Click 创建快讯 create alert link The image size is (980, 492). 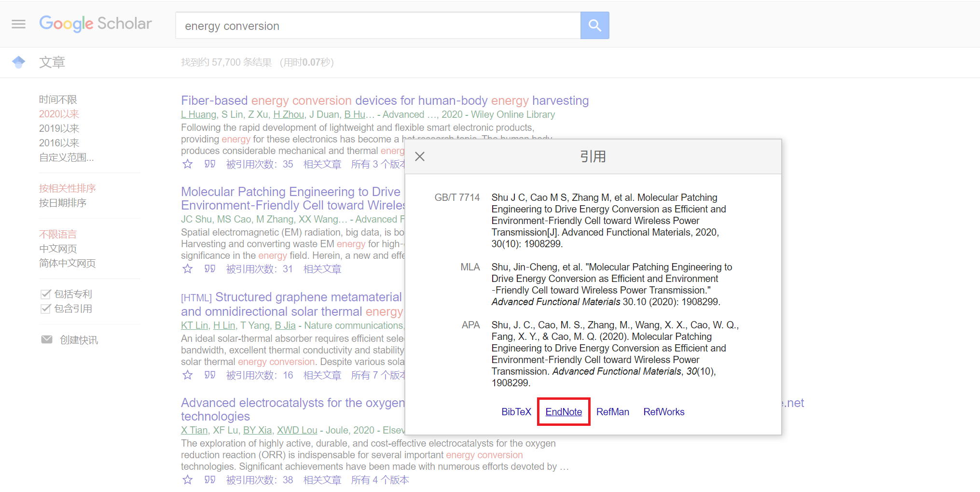79,340
